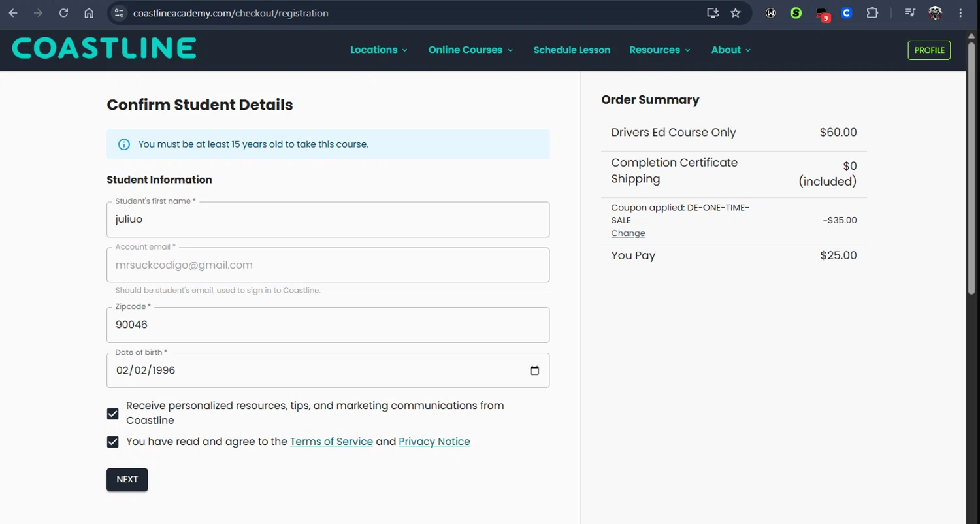This screenshot has width=980, height=524.
Task: Click the NEXT button
Action: tap(127, 480)
